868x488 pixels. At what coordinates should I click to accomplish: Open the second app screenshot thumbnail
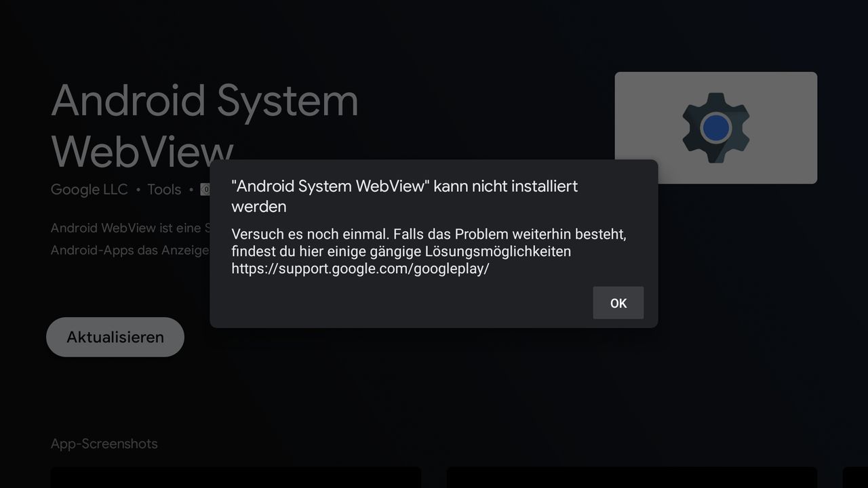pos(632,477)
